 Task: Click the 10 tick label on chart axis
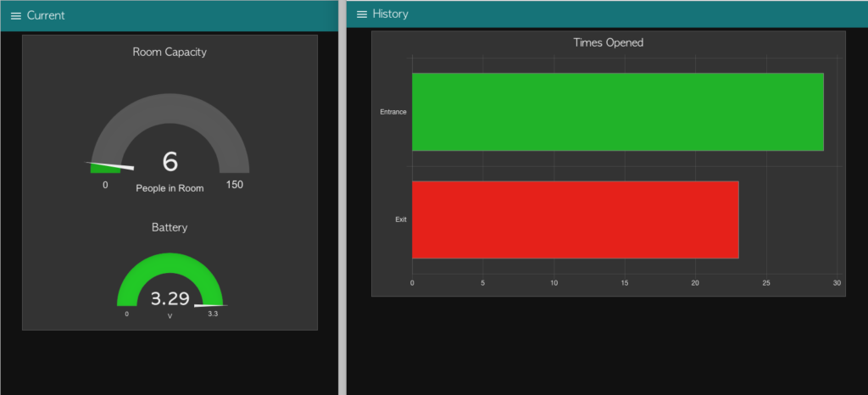[x=554, y=283]
